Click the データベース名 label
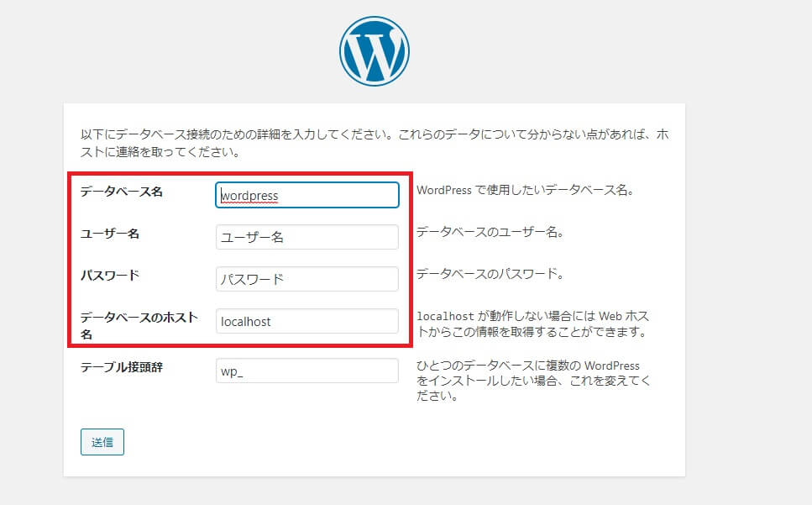Image resolution: width=812 pixels, height=505 pixels. (122, 192)
